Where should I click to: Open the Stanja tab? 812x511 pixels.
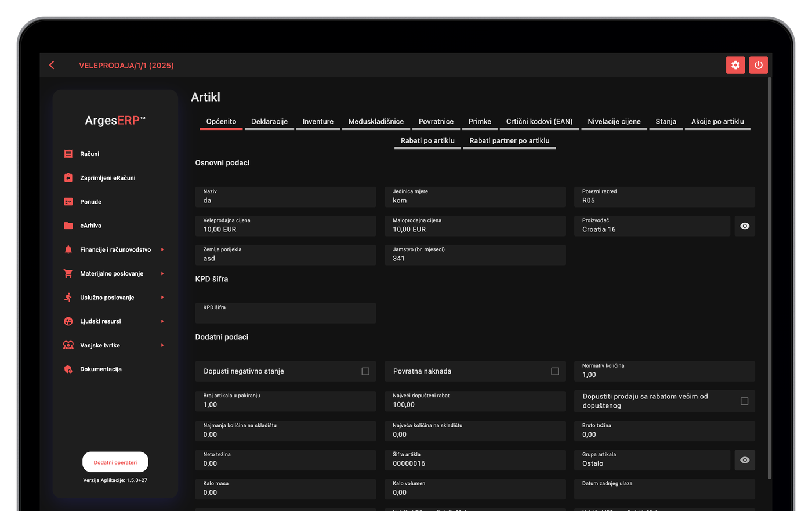(x=666, y=121)
